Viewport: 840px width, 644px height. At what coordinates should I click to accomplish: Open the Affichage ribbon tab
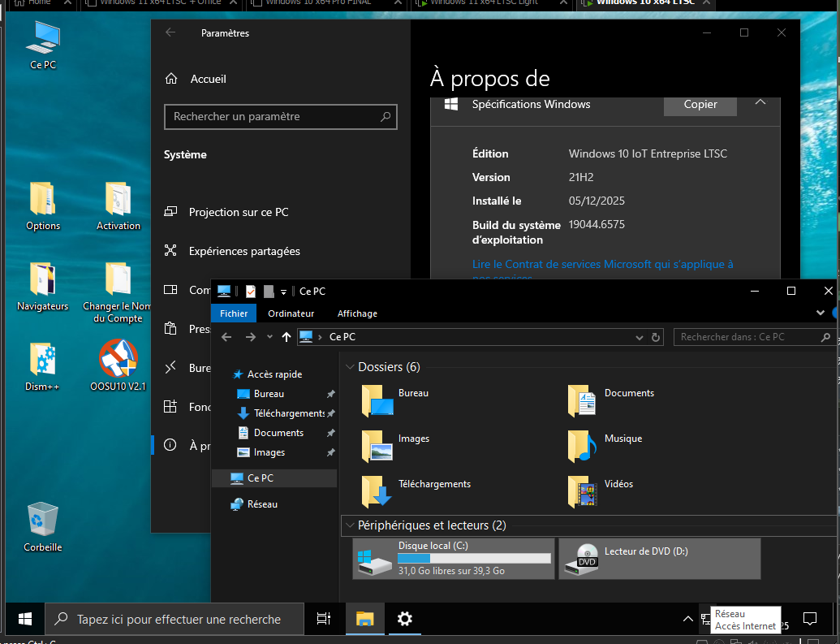357,313
